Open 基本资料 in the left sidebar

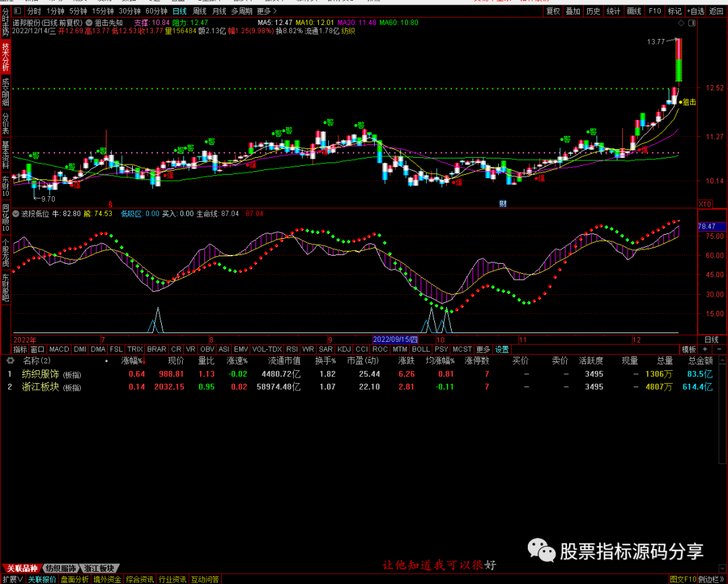coord(5,154)
